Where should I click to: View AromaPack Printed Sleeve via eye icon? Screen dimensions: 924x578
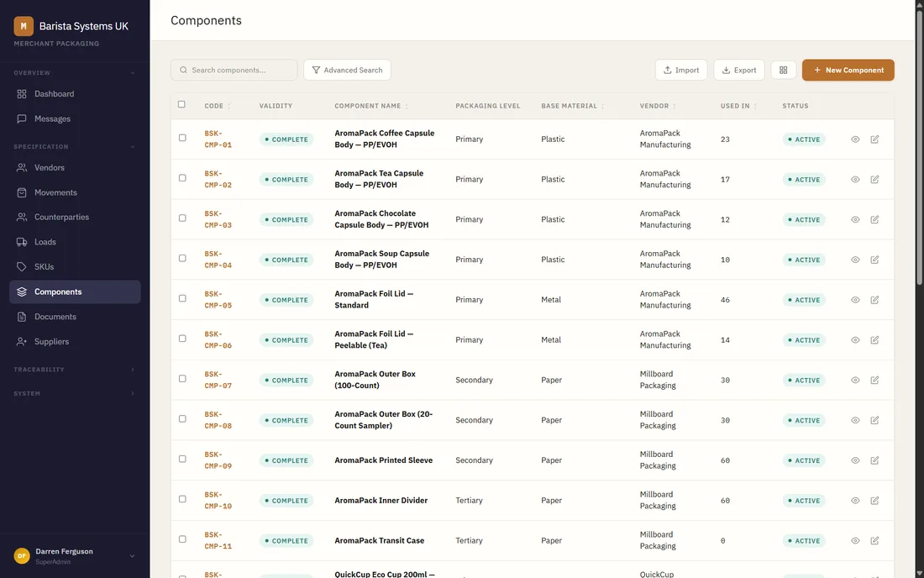tap(855, 460)
